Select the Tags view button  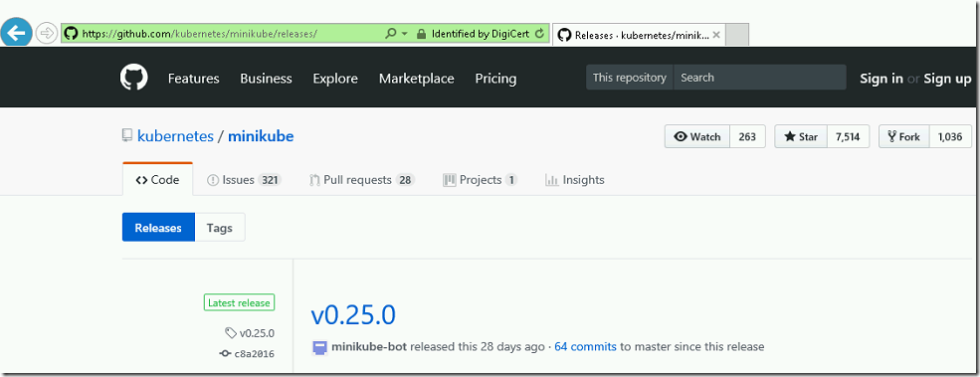click(219, 228)
